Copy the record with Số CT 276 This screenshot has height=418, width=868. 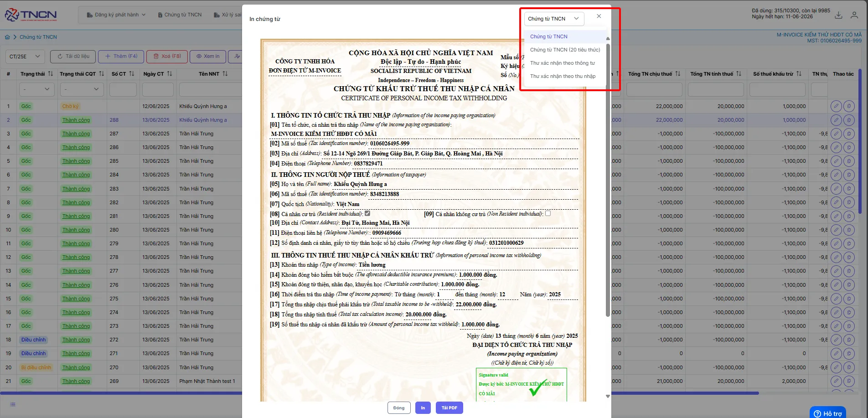(849, 285)
